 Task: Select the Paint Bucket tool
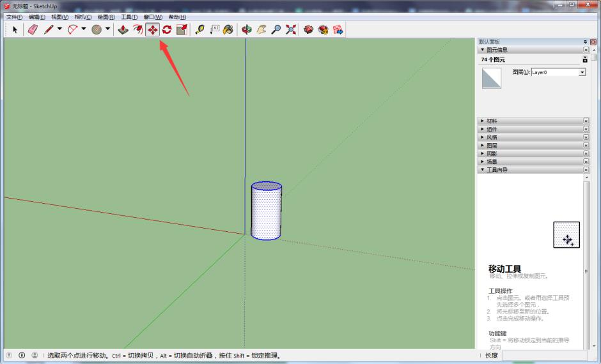[x=228, y=29]
